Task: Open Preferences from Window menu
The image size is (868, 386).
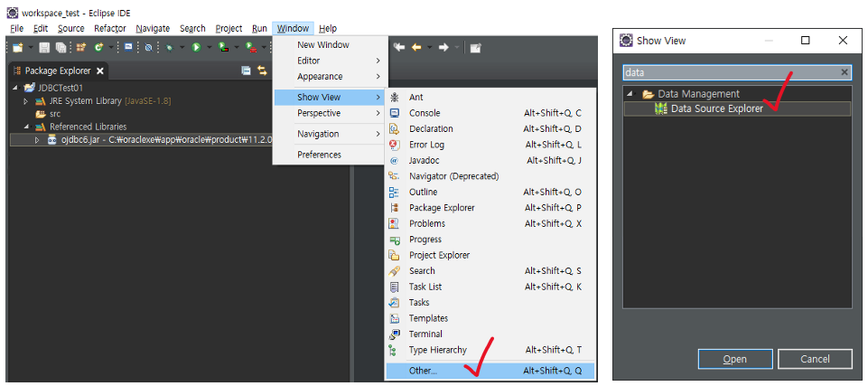Action: 330,155
